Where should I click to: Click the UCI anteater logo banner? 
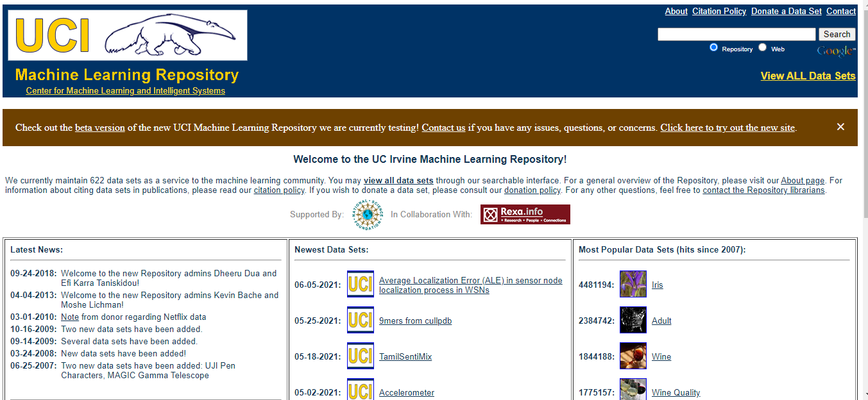coord(128,35)
